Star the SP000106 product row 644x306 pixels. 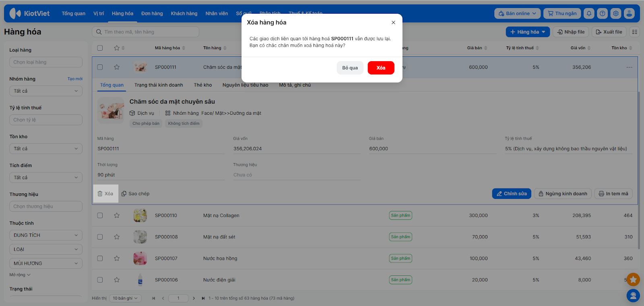coord(117,280)
